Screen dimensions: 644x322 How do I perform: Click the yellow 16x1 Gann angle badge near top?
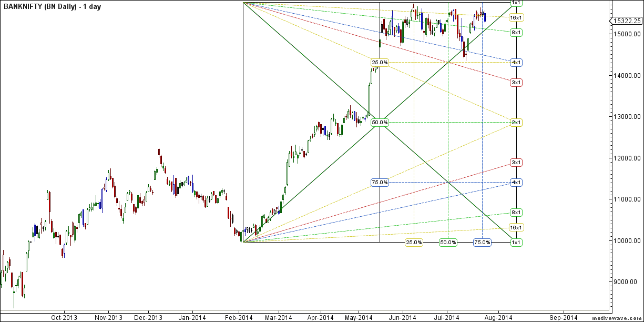[516, 17]
